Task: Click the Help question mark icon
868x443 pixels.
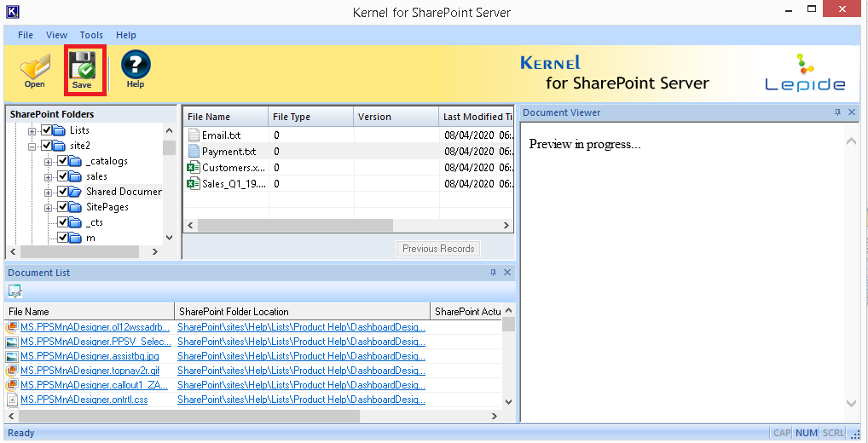Action: click(136, 65)
